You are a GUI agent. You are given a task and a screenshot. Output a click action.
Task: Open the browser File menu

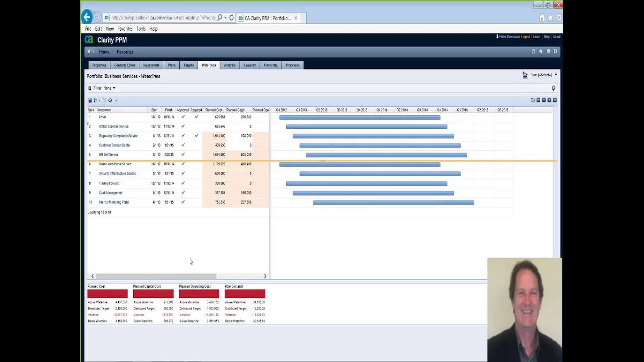(88, 29)
